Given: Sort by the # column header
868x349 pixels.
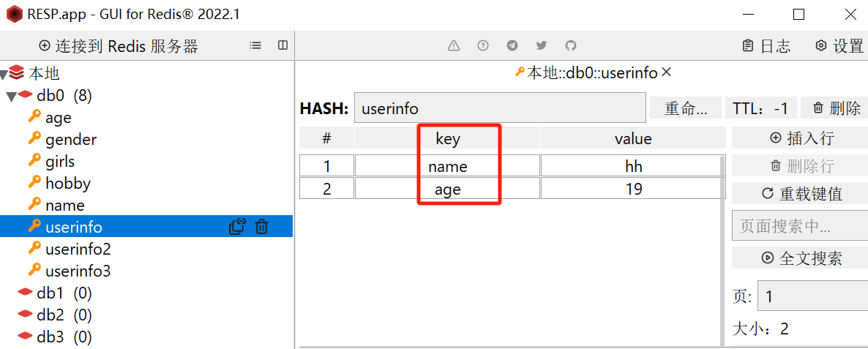Looking at the screenshot, I should (326, 138).
